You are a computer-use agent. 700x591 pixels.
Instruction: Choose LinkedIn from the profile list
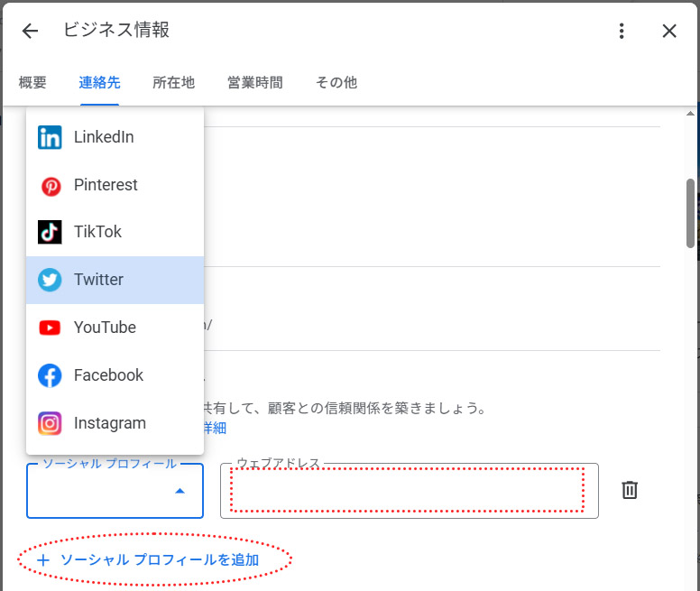point(115,137)
